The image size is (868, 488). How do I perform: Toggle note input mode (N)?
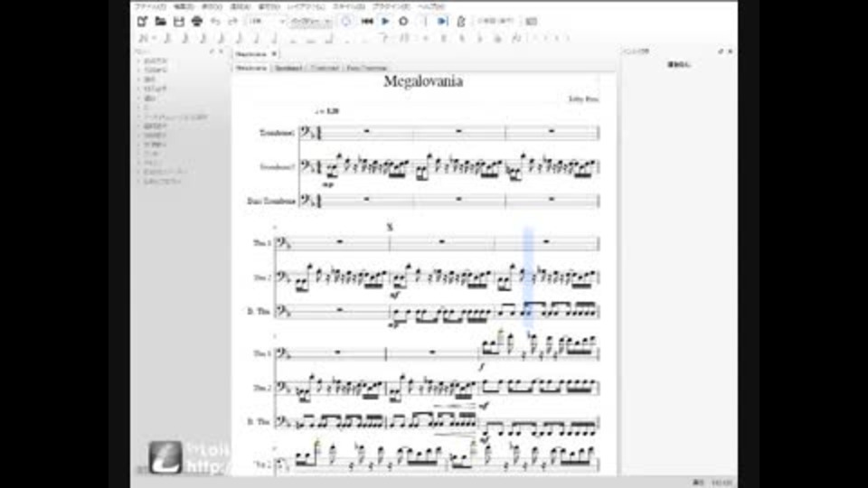click(x=142, y=38)
